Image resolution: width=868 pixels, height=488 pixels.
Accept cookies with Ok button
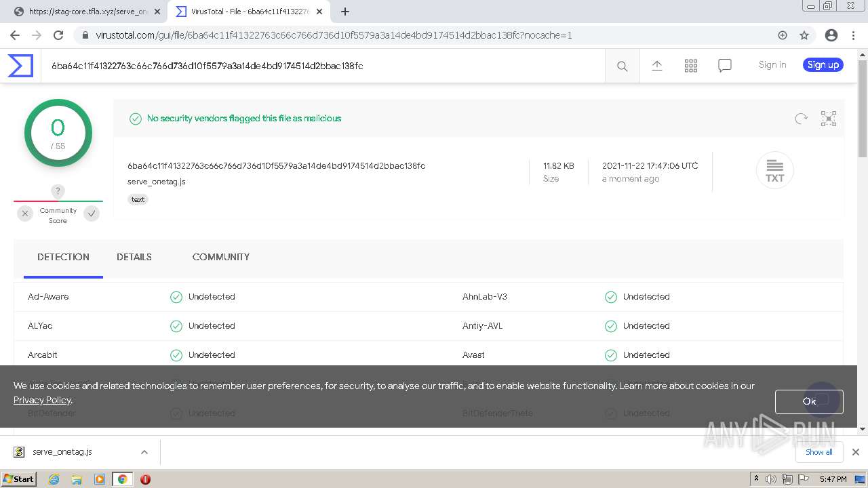pyautogui.click(x=809, y=401)
